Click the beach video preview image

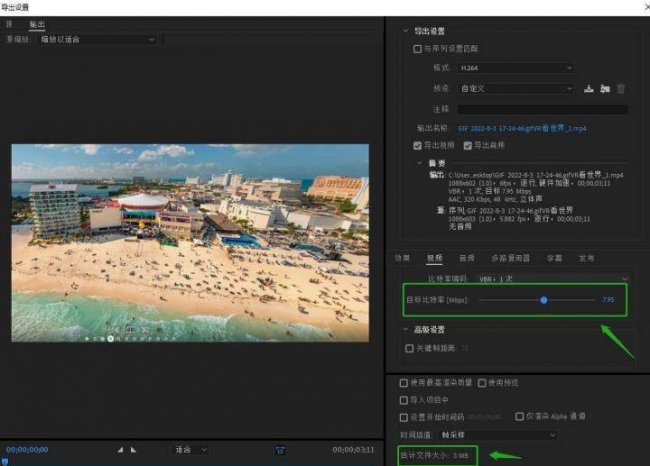(190, 243)
